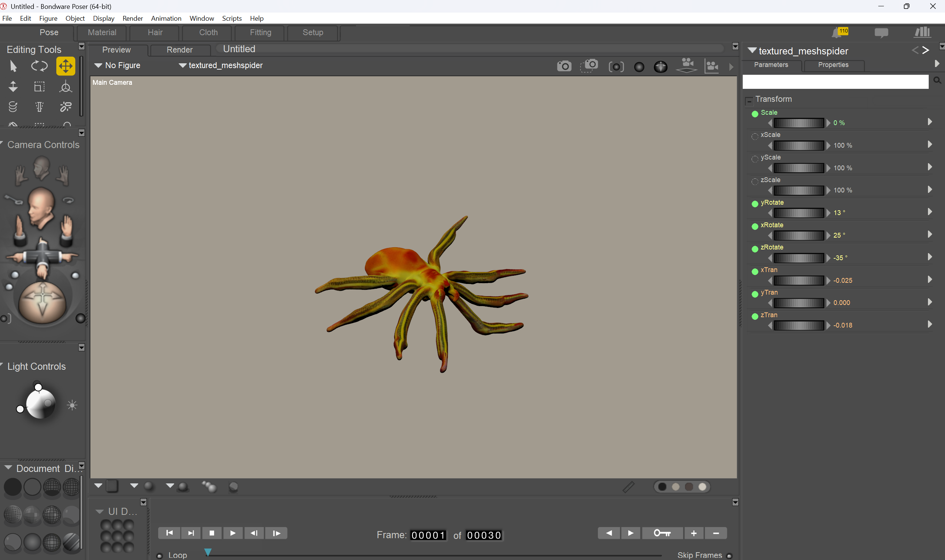This screenshot has height=560, width=945.
Task: Click the ruler measurement icon below viewport
Action: point(629,487)
